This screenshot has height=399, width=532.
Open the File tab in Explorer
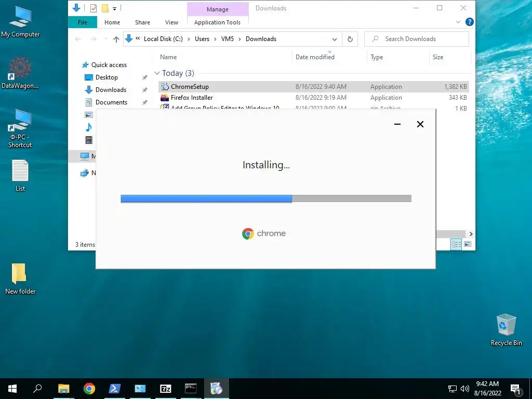pos(83,22)
